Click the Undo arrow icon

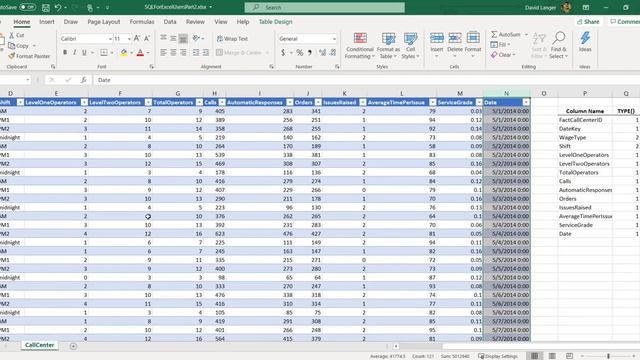click(x=58, y=7)
